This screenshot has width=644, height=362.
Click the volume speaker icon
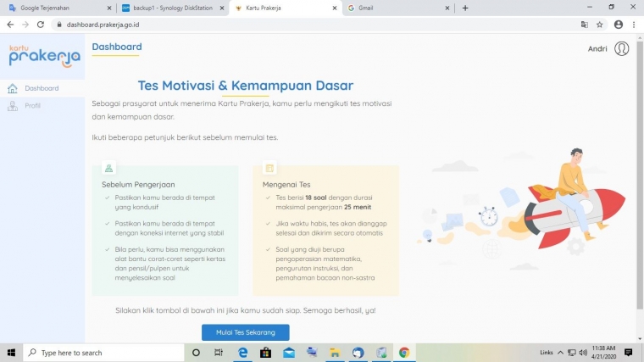tap(583, 353)
